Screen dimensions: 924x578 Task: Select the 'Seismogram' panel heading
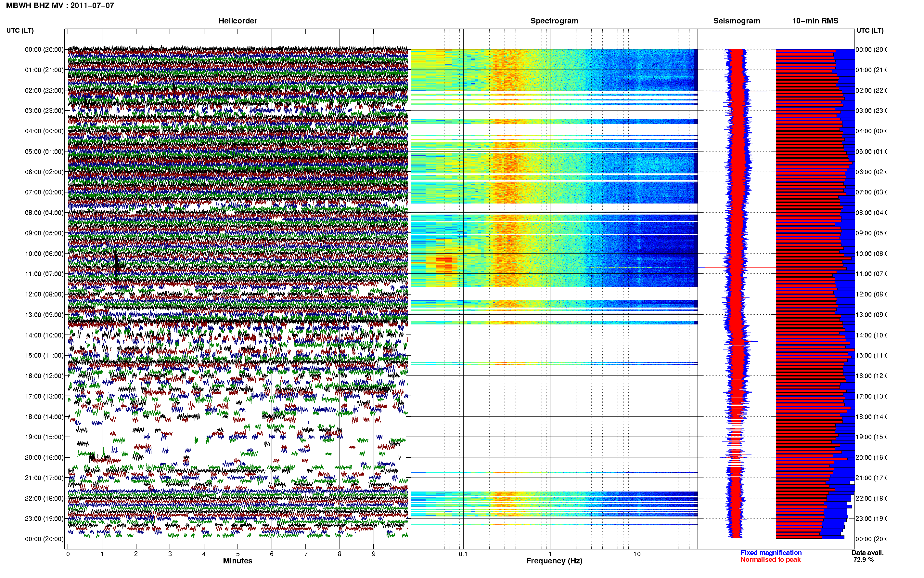[x=737, y=21]
